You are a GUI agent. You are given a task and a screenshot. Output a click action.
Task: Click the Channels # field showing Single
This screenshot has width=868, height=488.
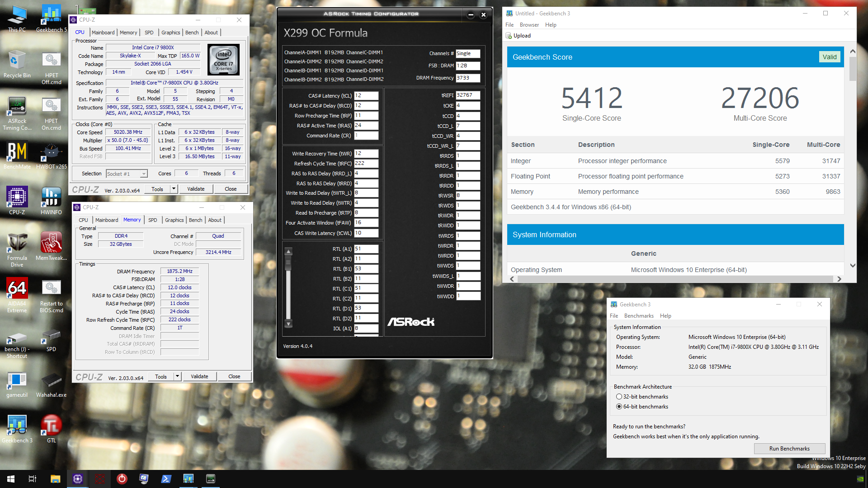pyautogui.click(x=468, y=53)
